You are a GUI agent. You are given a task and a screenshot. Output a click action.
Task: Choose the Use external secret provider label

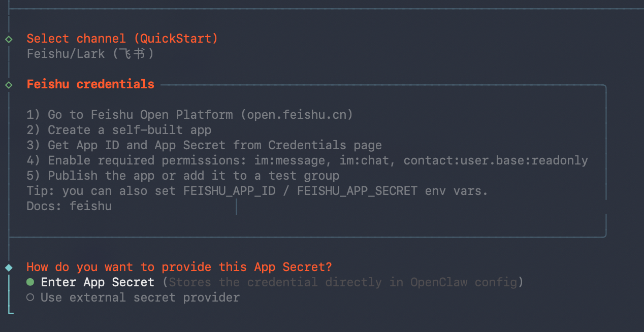point(140,297)
